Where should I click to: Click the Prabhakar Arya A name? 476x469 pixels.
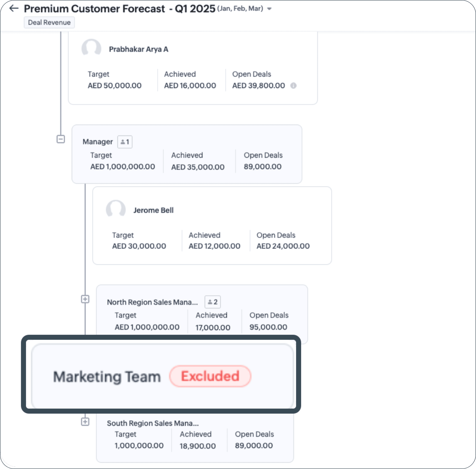pos(138,49)
